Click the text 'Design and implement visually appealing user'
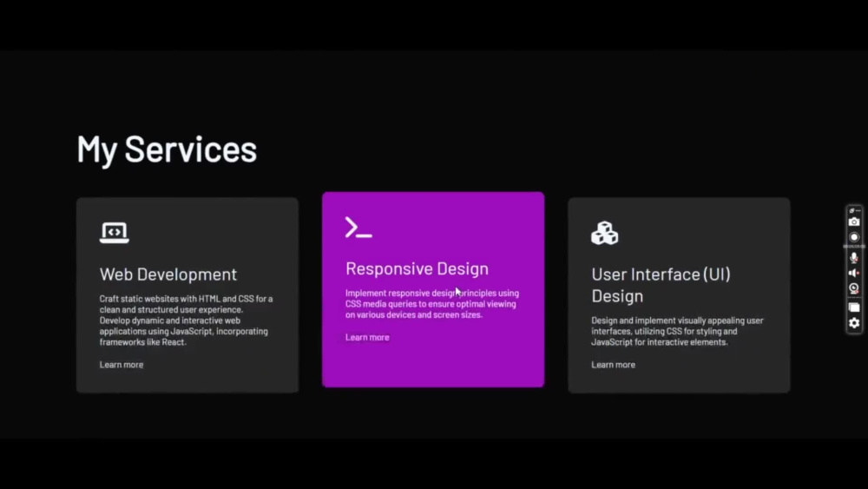 point(677,320)
